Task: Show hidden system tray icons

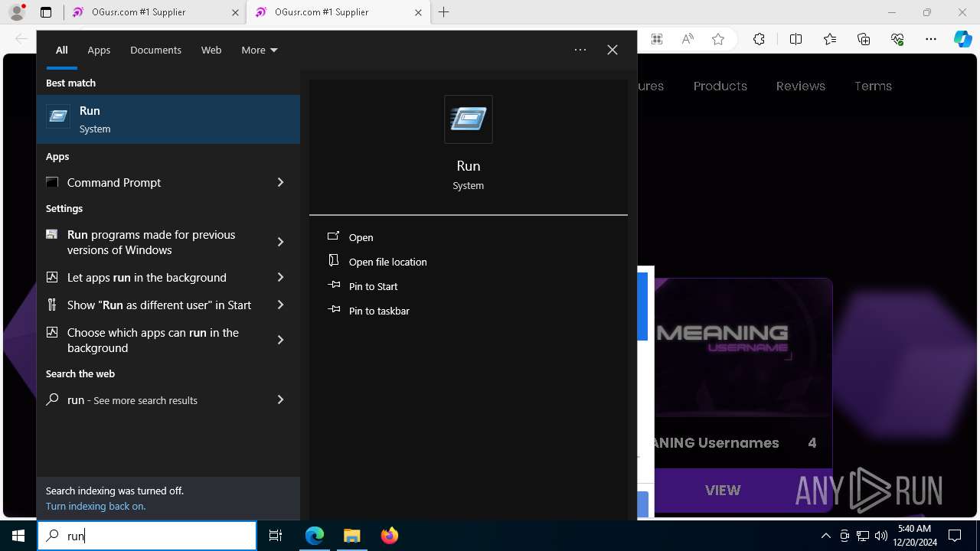Action: click(x=825, y=536)
